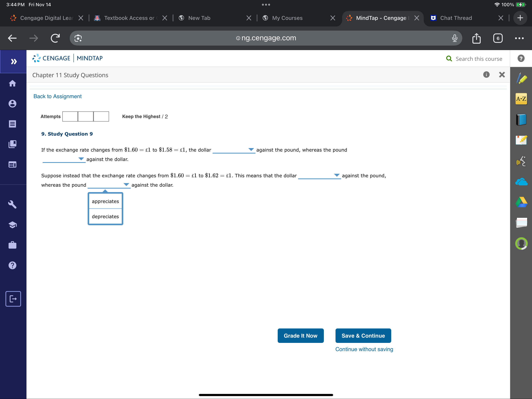Click the Save & Continue button
This screenshot has height=399, width=532.
[x=363, y=335]
